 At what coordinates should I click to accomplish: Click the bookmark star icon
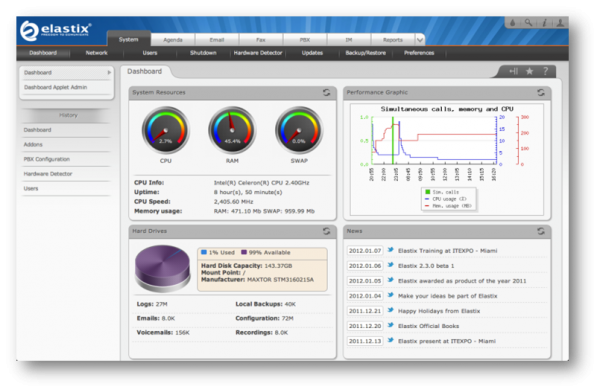pos(529,71)
